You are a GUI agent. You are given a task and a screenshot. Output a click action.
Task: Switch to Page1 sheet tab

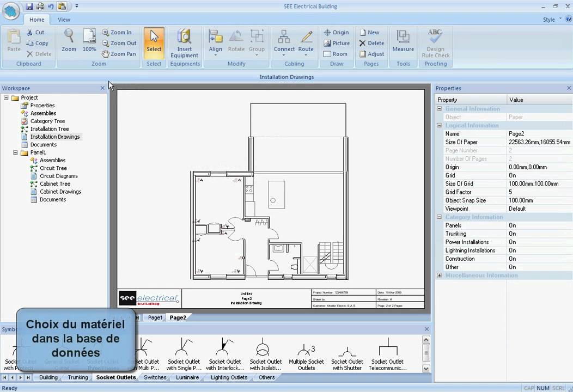coord(155,317)
